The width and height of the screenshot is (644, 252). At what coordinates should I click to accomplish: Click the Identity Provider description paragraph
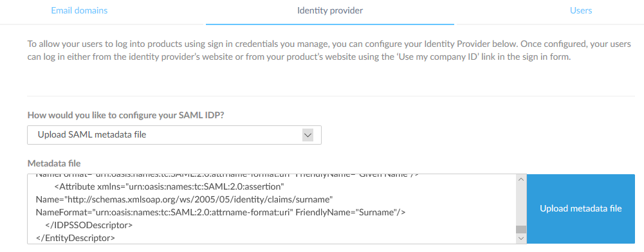[x=329, y=51]
